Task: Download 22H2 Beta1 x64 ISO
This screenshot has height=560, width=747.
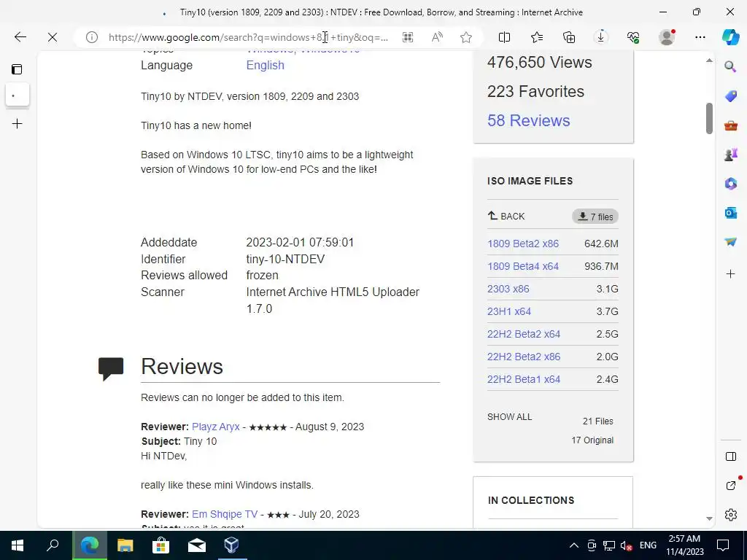Action: pos(524,379)
